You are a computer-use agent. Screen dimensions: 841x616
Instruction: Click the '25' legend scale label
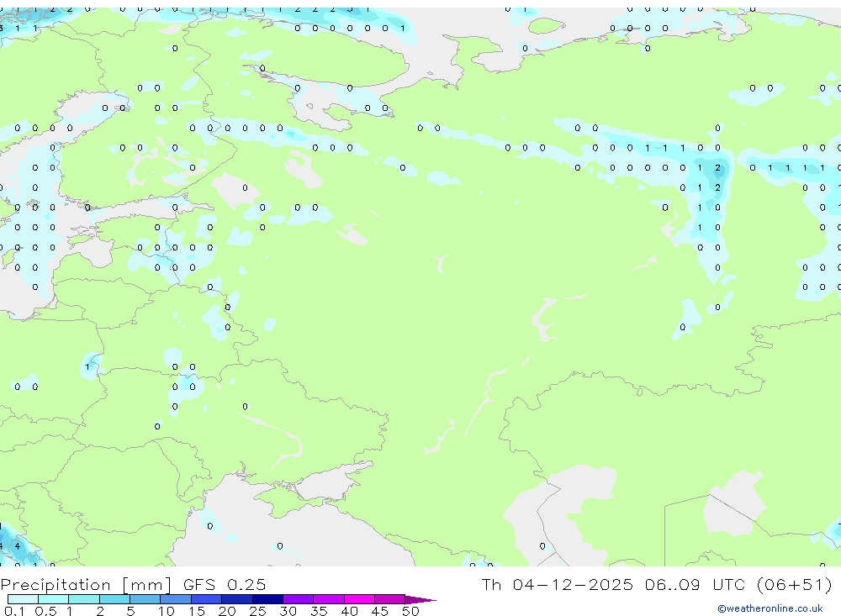257,611
